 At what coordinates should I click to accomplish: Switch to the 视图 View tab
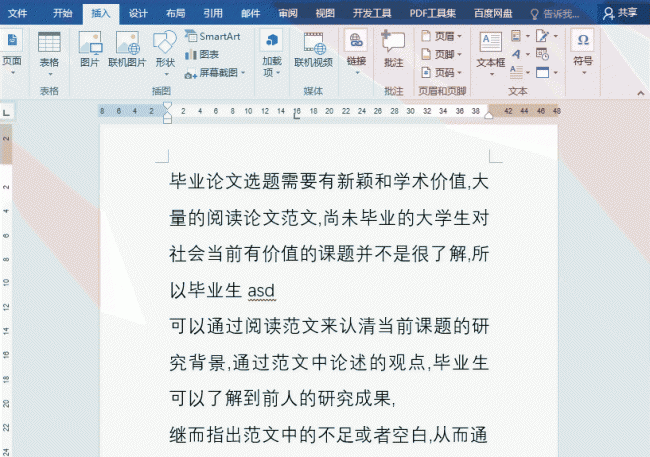click(x=325, y=13)
